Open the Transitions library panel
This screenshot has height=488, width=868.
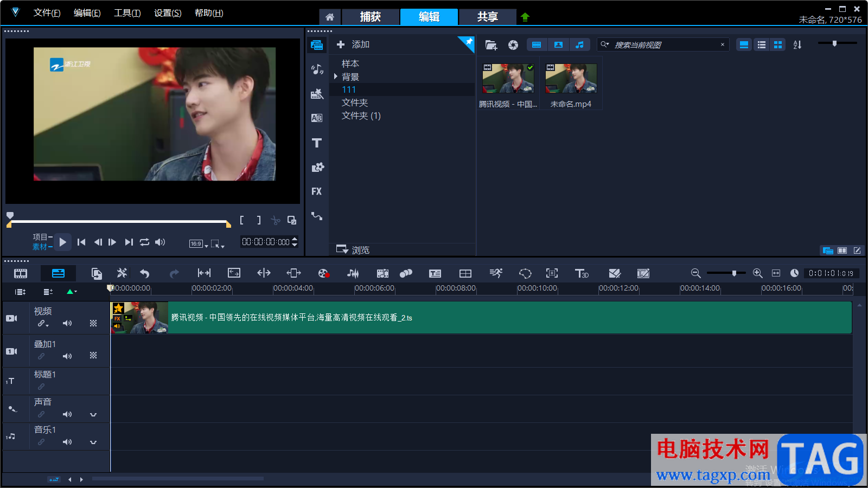(x=317, y=118)
